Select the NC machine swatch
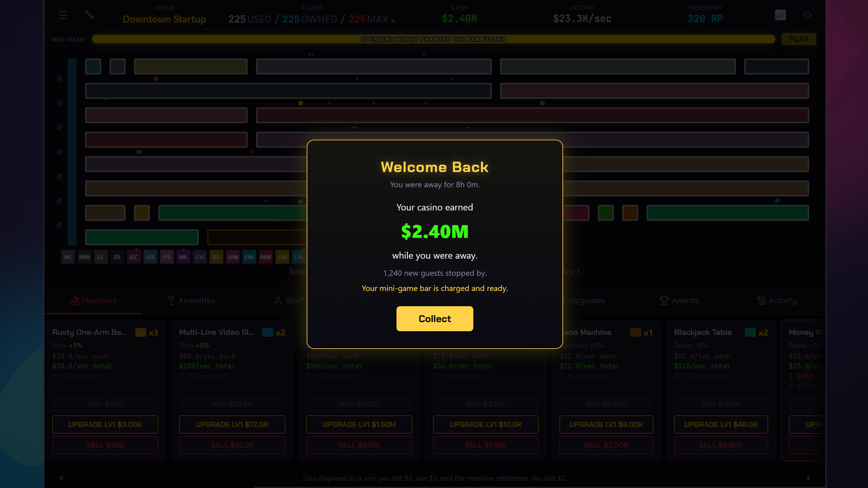This screenshot has height=488, width=868. click(68, 257)
